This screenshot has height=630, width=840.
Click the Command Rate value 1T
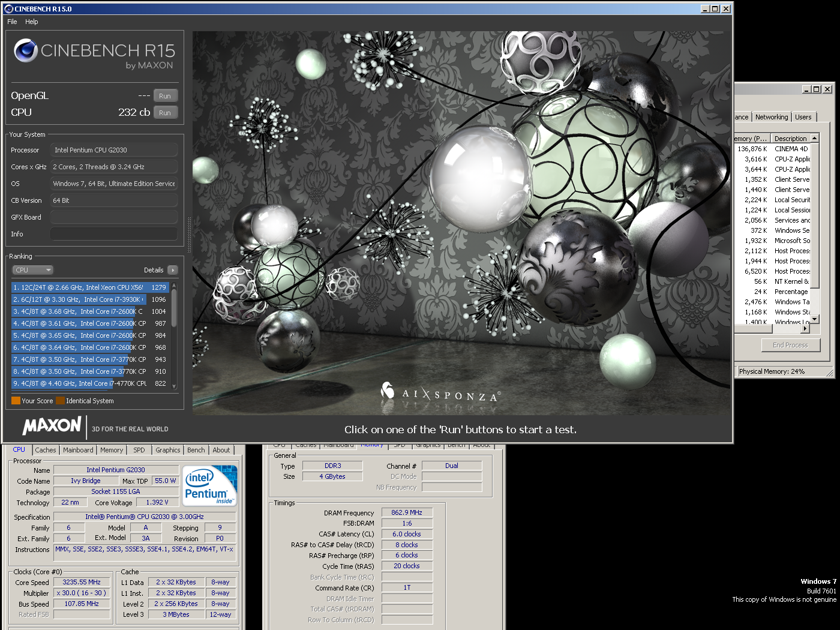[x=407, y=587]
